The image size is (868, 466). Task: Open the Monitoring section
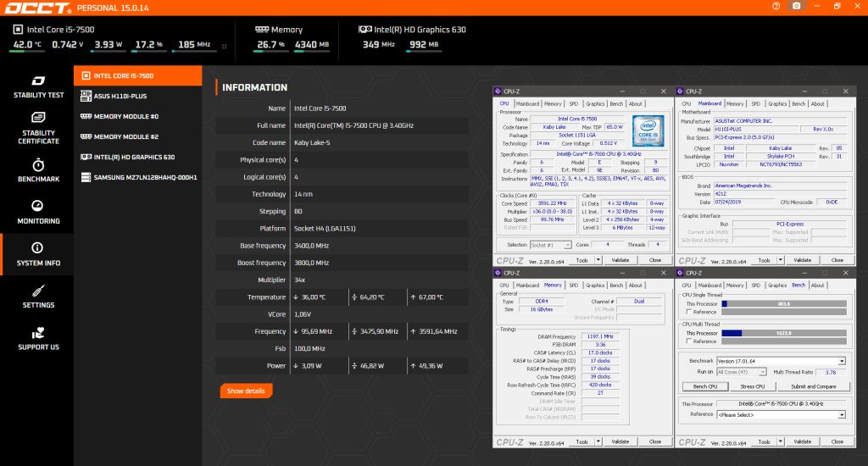(x=38, y=213)
